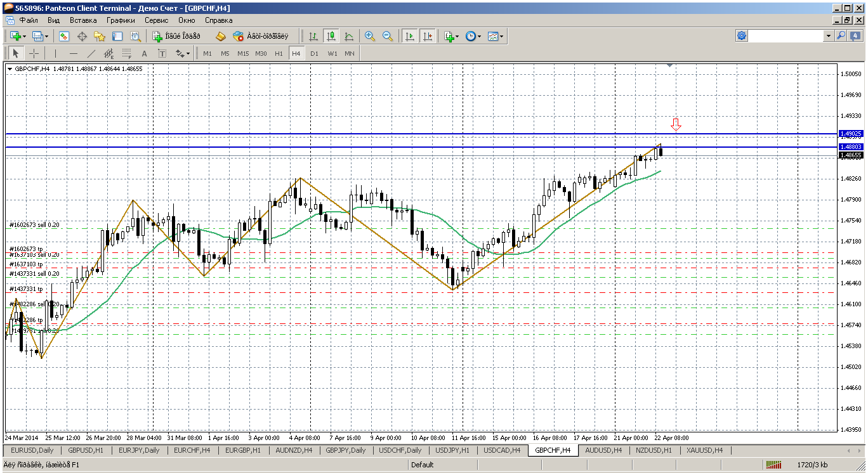Switch chart to line chart display

click(x=349, y=36)
